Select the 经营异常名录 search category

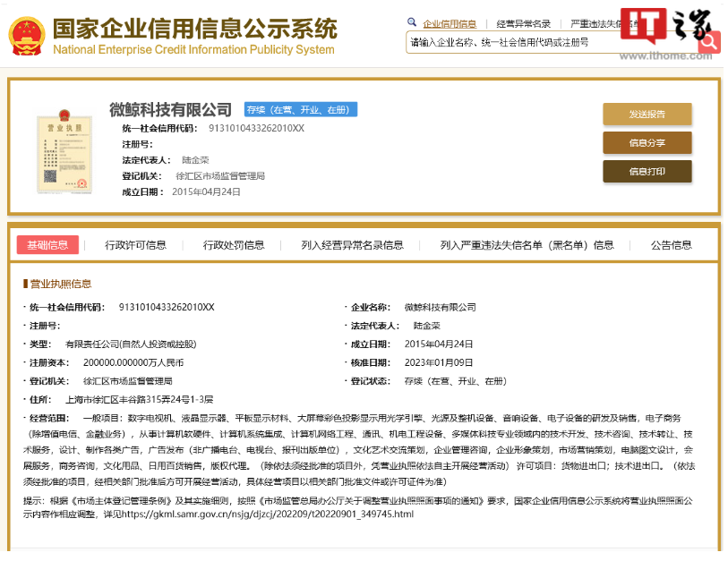pyautogui.click(x=523, y=23)
